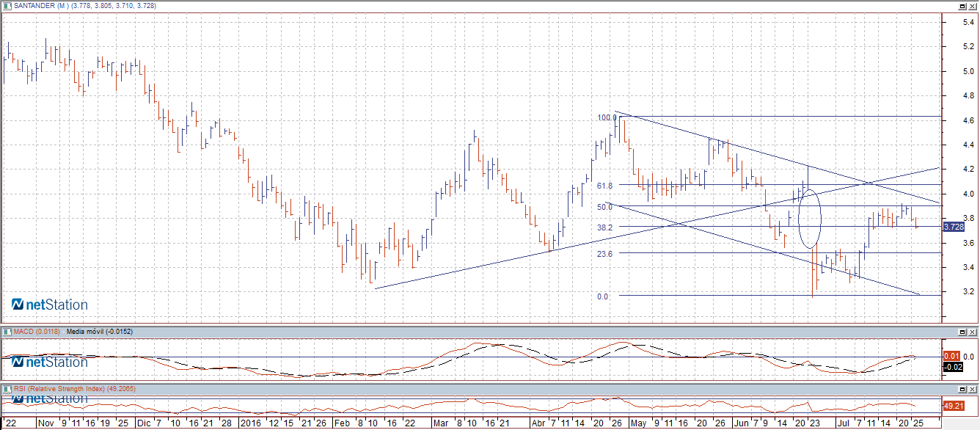Maximize the SANTANDER price chart panel
The image size is (980, 430).
961,7
